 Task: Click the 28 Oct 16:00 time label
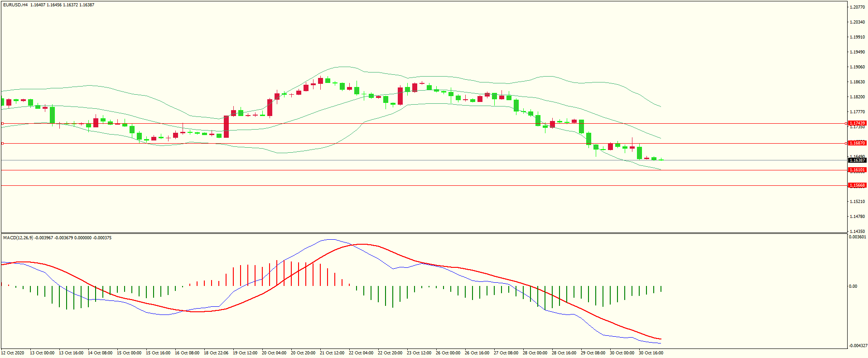click(564, 353)
